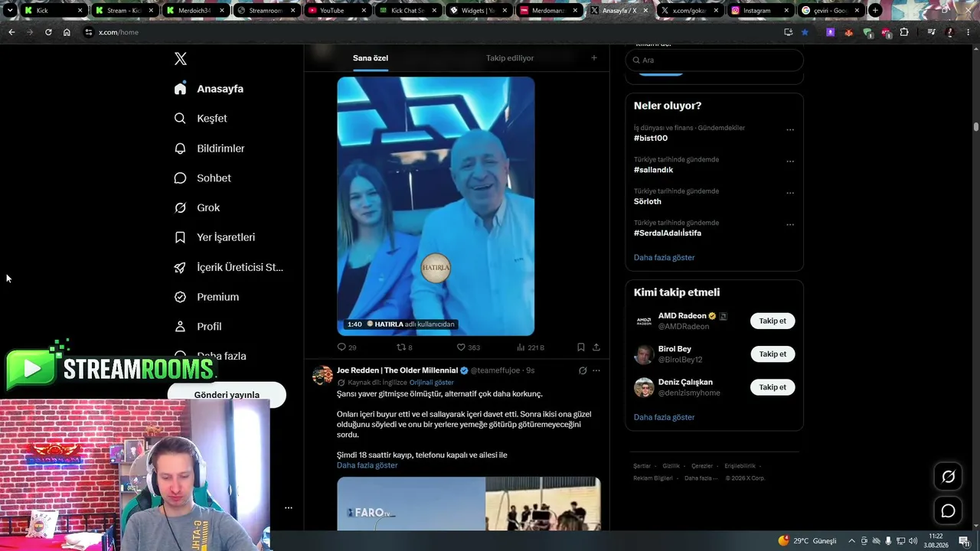Open the 29°C Güneşli weather widget
Screen dimensions: 980x551
tap(808, 541)
